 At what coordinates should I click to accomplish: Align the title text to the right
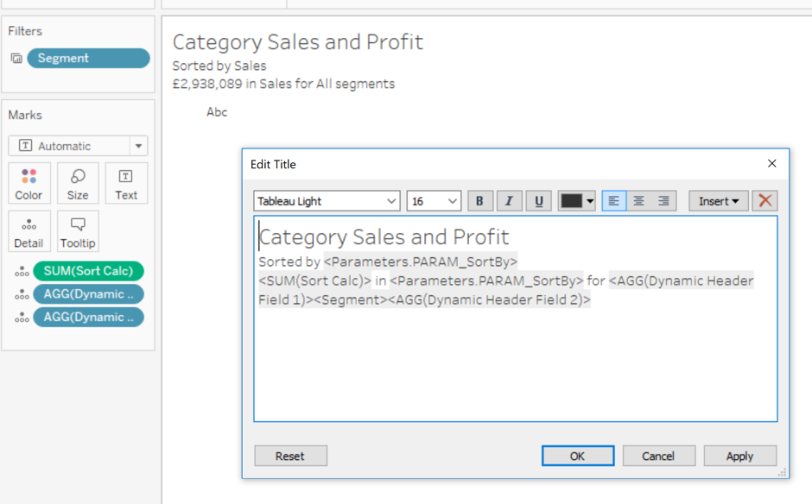663,200
